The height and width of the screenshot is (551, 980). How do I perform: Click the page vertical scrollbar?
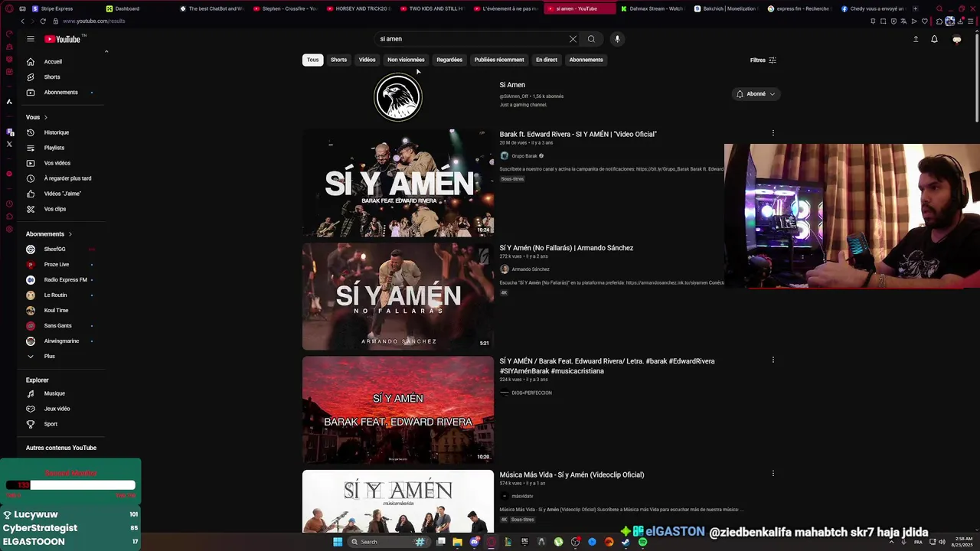[977, 77]
